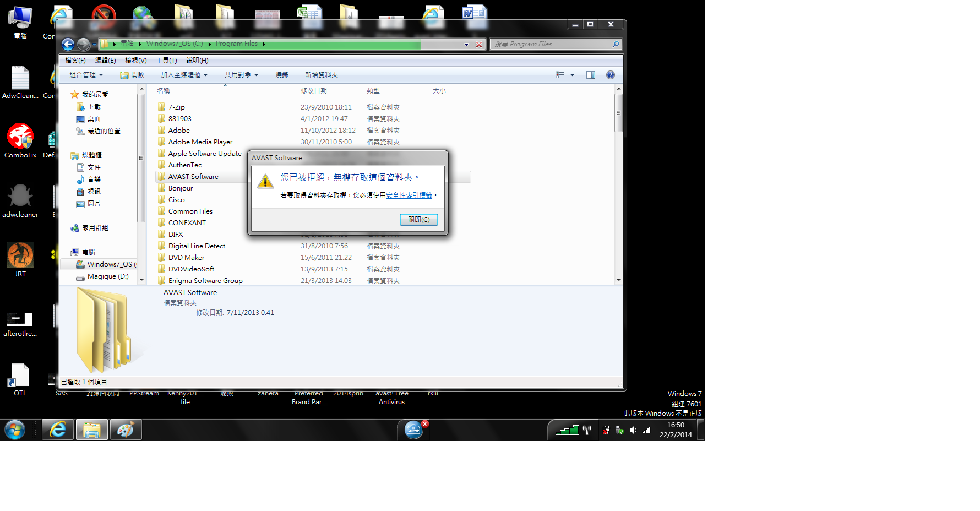Click the 安全性索引標籤 link
Image resolution: width=980 pixels, height=511 pixels.
click(x=409, y=195)
